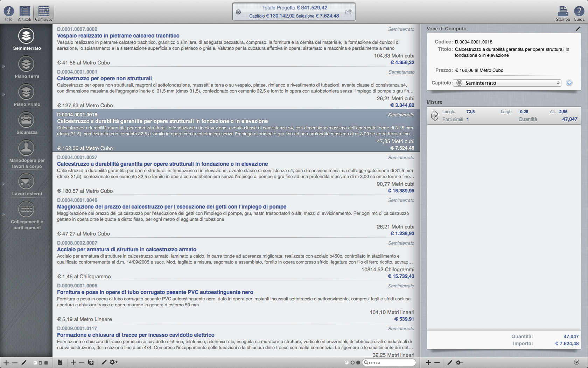
Task: Open the Acciaio per armatura di strutture item
Action: (127, 250)
